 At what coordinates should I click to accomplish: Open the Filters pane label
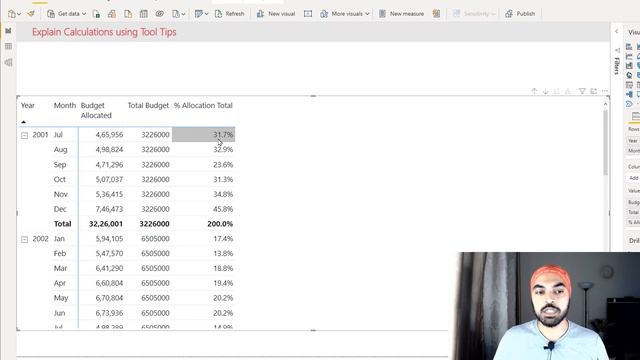click(617, 66)
